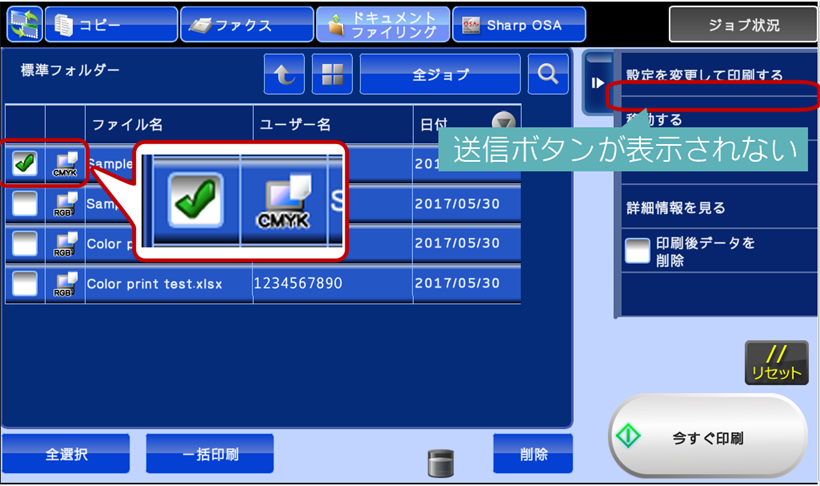The width and height of the screenshot is (820, 486).
Task: Open the Sharp OSA tab
Action: (510, 25)
